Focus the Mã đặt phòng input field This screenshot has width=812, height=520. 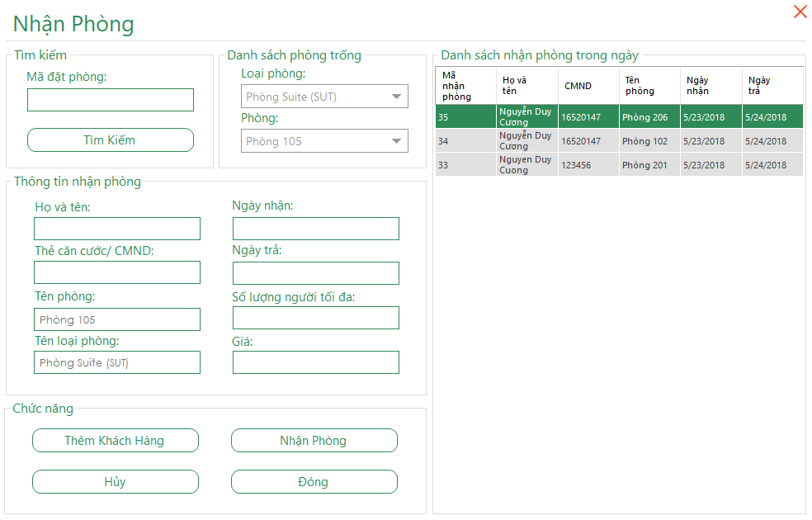coord(110,100)
